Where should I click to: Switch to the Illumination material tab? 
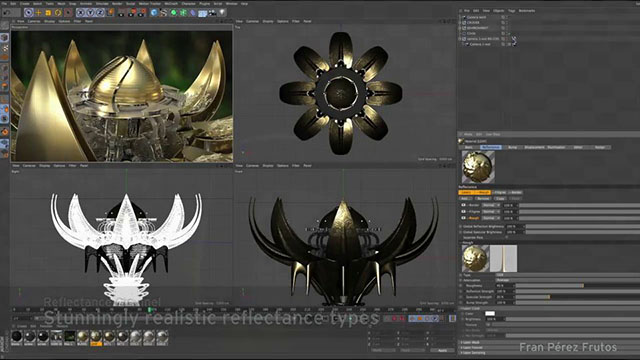[556, 147]
